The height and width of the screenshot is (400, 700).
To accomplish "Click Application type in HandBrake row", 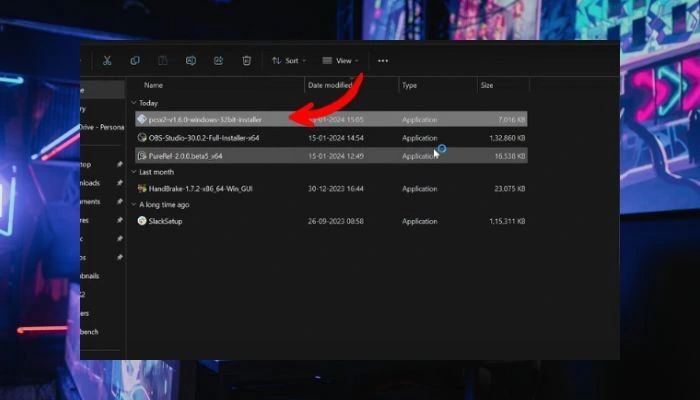I will pos(420,188).
